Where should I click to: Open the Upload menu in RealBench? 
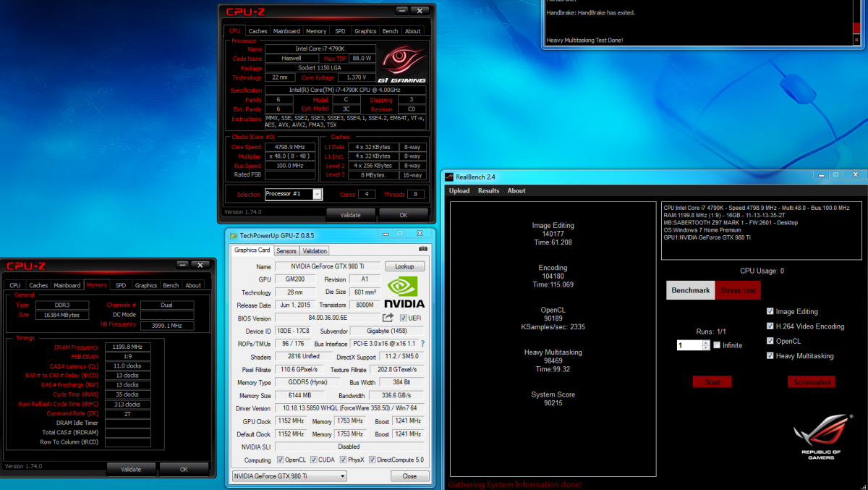click(x=459, y=191)
